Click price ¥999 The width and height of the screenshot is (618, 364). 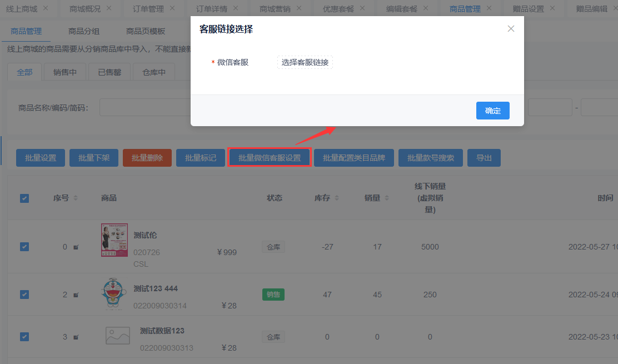pyautogui.click(x=227, y=252)
